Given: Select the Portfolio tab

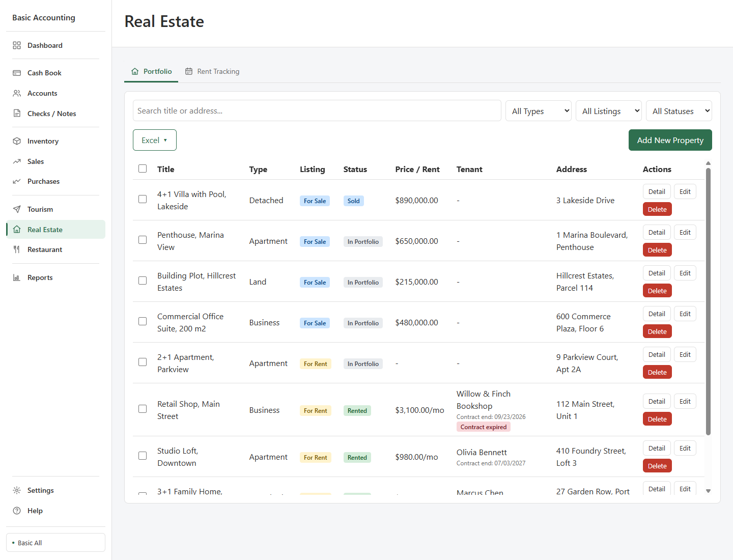Looking at the screenshot, I should [151, 71].
